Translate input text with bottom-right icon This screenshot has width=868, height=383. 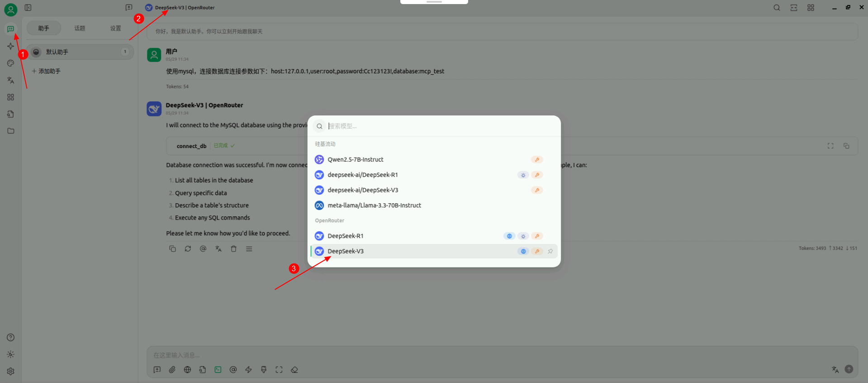coord(835,369)
